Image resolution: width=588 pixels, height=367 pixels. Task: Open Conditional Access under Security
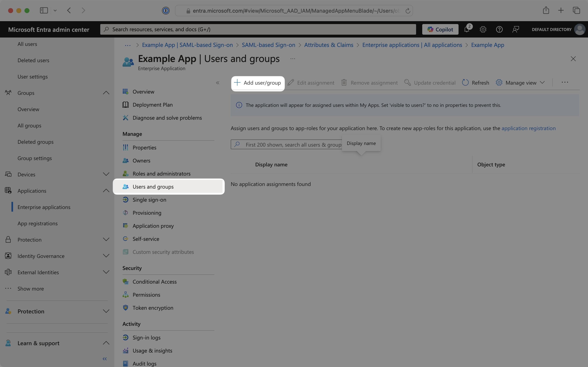(154, 282)
